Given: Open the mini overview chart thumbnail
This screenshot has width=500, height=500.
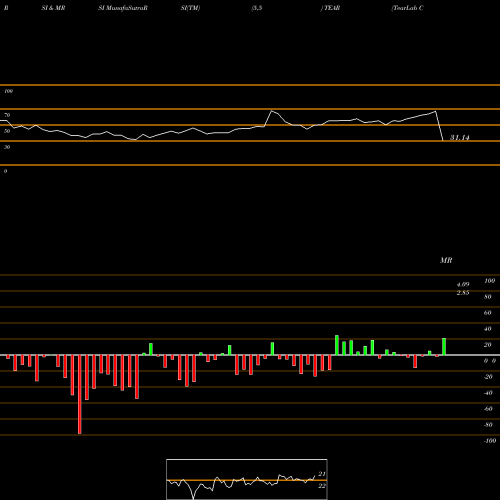Looking at the screenshot, I should click(247, 479).
